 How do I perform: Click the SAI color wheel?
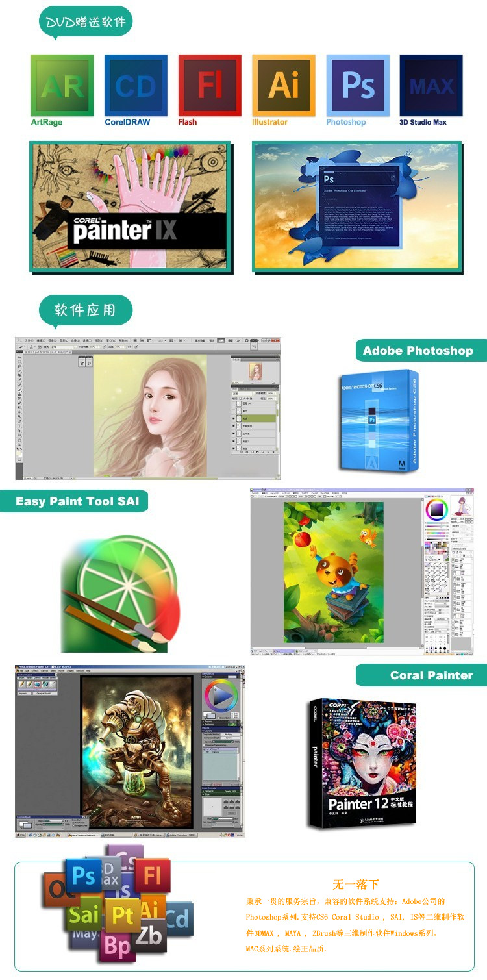tap(437, 510)
